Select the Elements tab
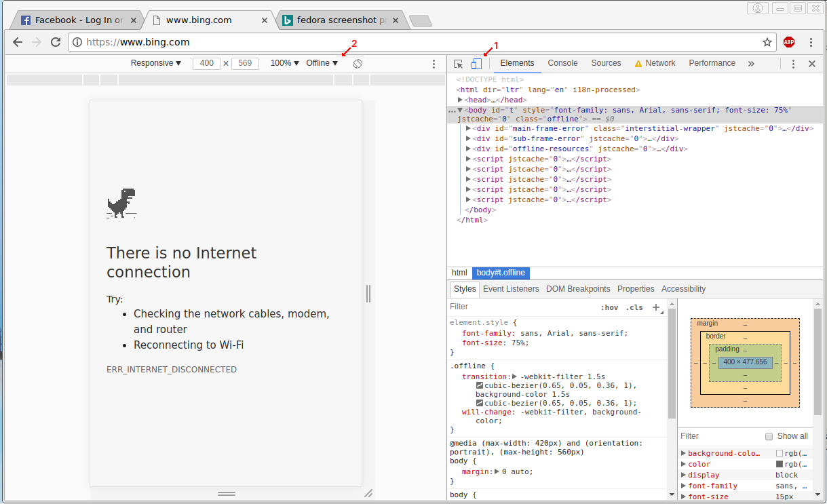The width and height of the screenshot is (827, 504). click(518, 63)
